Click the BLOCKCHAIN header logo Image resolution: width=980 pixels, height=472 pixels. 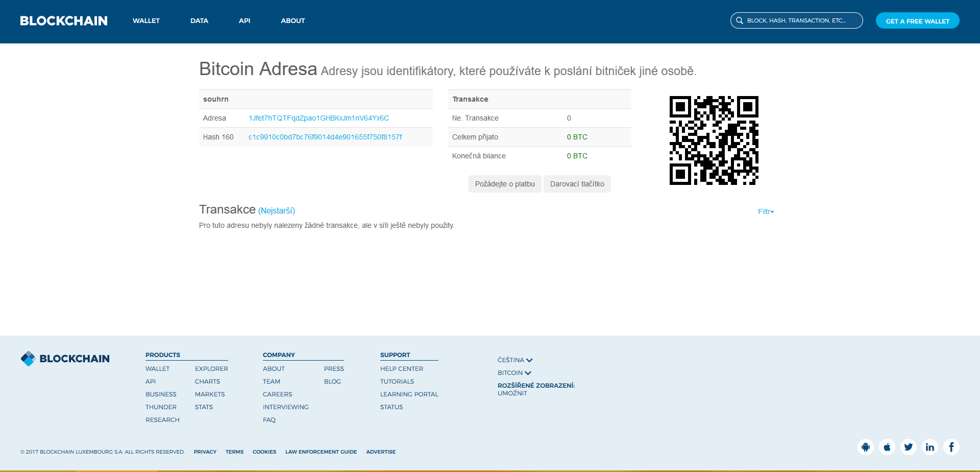pos(64,21)
